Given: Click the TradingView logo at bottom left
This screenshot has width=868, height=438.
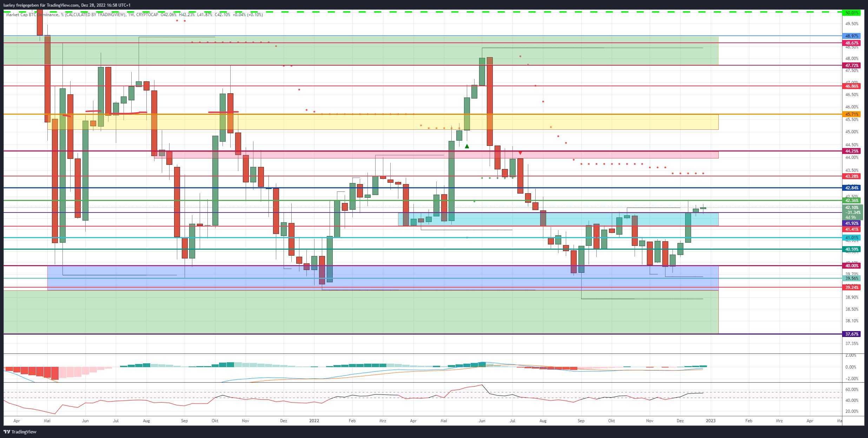Looking at the screenshot, I should coord(20,432).
